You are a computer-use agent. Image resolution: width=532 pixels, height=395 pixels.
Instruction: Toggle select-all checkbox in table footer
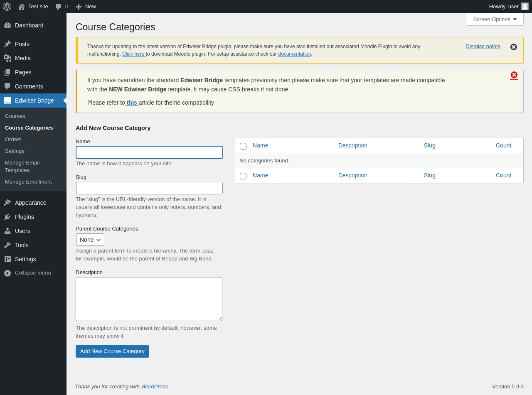pos(243,176)
